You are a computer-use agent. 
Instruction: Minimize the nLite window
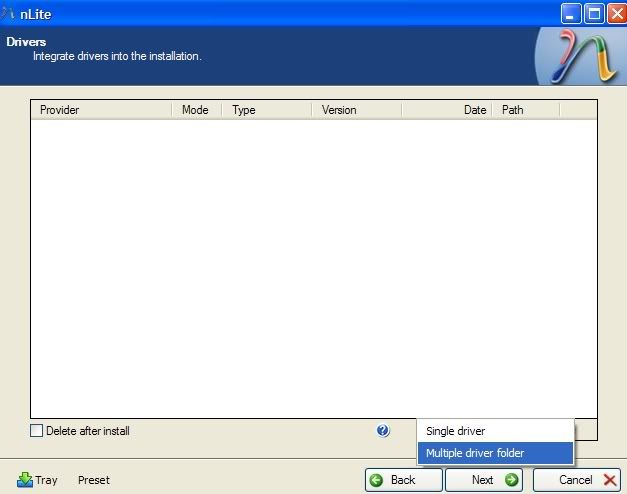click(x=571, y=14)
